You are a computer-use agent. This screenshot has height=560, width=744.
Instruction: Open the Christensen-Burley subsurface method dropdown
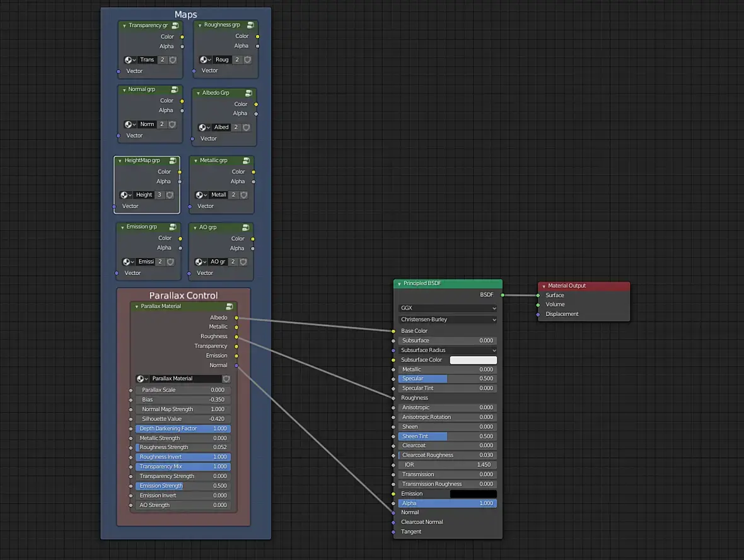point(448,319)
